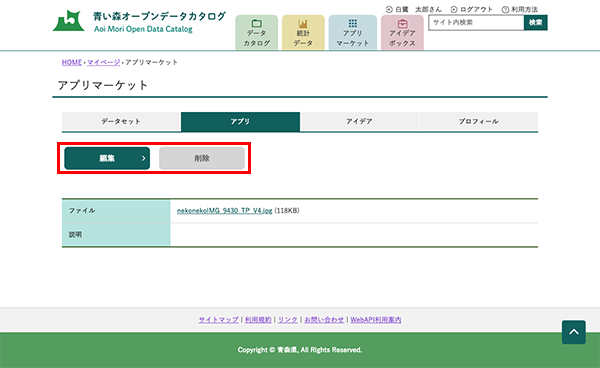Open the nekonekoIMG_9430_TP_V4.jpg file link
This screenshot has width=600, height=368.
coord(224,211)
